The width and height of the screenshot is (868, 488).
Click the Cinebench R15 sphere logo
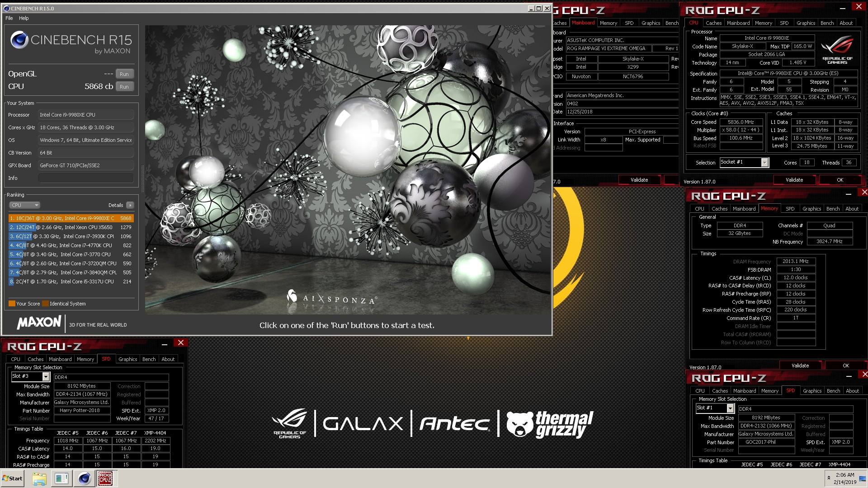tap(19, 40)
